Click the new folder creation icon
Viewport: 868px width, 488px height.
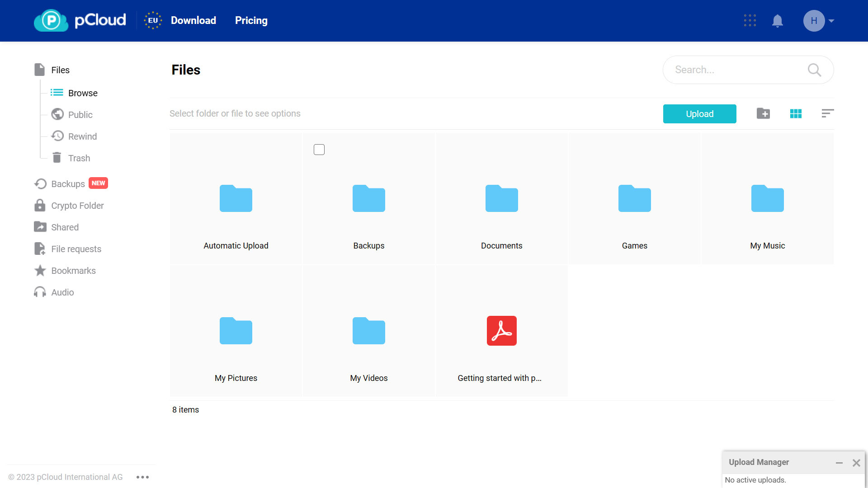tap(764, 113)
